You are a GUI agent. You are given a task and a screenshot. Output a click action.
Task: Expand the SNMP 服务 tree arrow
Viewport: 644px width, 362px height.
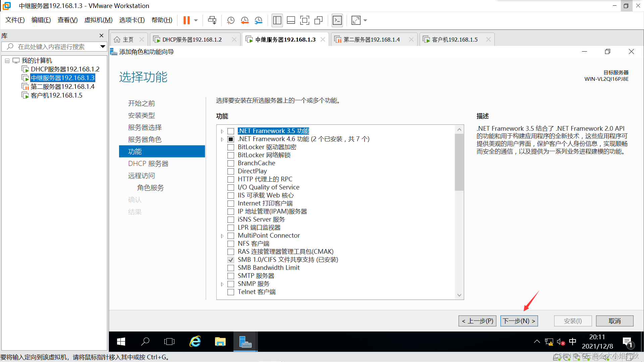tap(222, 284)
